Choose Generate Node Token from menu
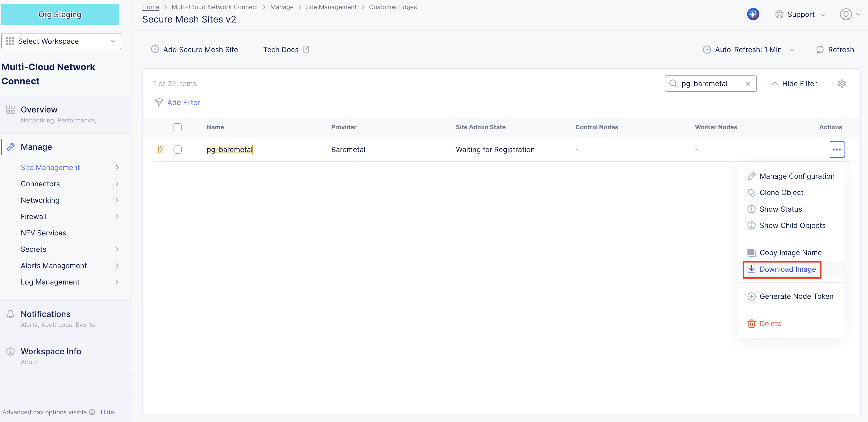Viewport: 868px width, 422px height. pyautogui.click(x=796, y=296)
